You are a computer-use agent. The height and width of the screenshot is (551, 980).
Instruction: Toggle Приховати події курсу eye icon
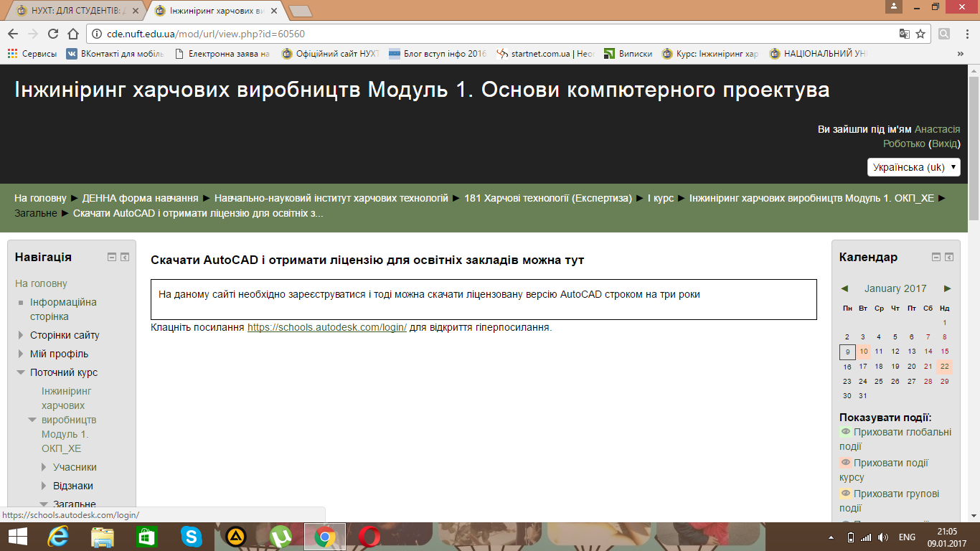point(845,463)
